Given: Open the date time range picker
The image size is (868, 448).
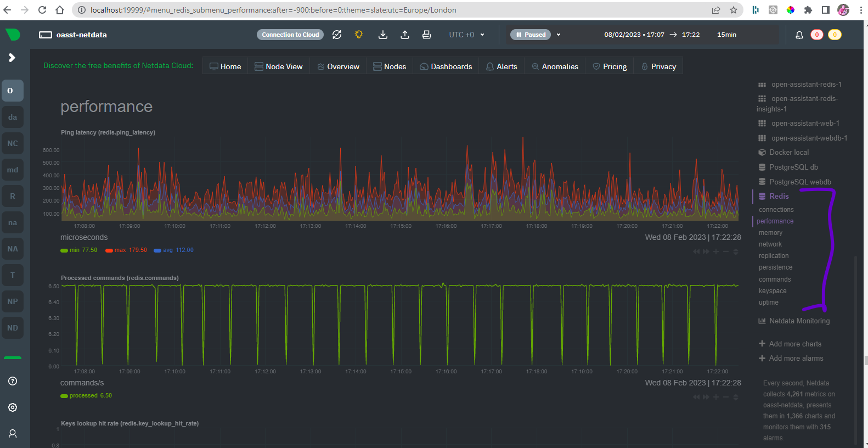Looking at the screenshot, I should (x=670, y=35).
